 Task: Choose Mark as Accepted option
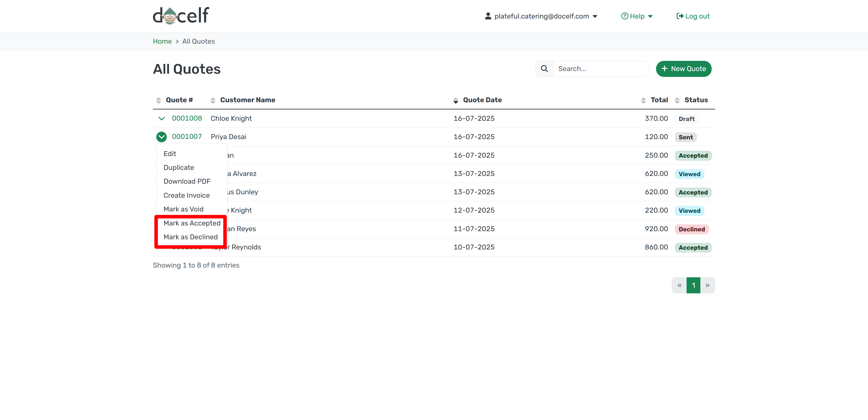click(x=192, y=223)
